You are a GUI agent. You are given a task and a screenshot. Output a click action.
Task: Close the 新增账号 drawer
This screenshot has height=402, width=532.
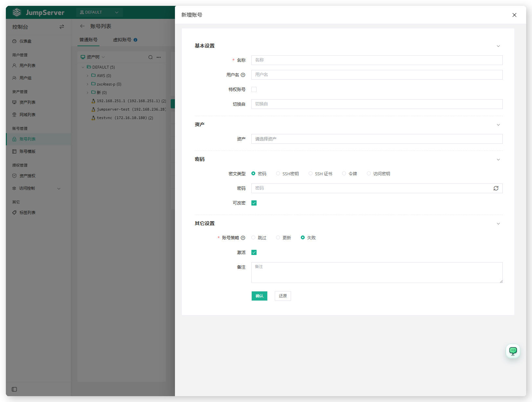pyautogui.click(x=514, y=15)
